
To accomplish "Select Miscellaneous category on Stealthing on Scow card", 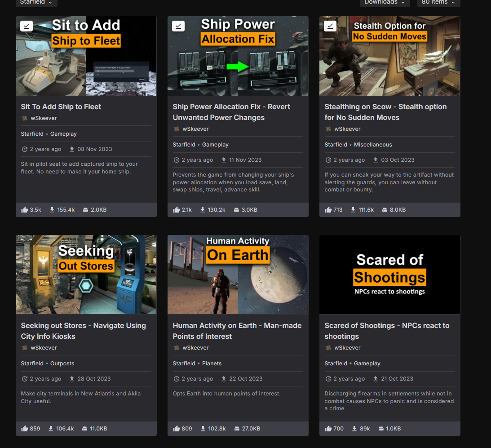I will click(x=373, y=144).
